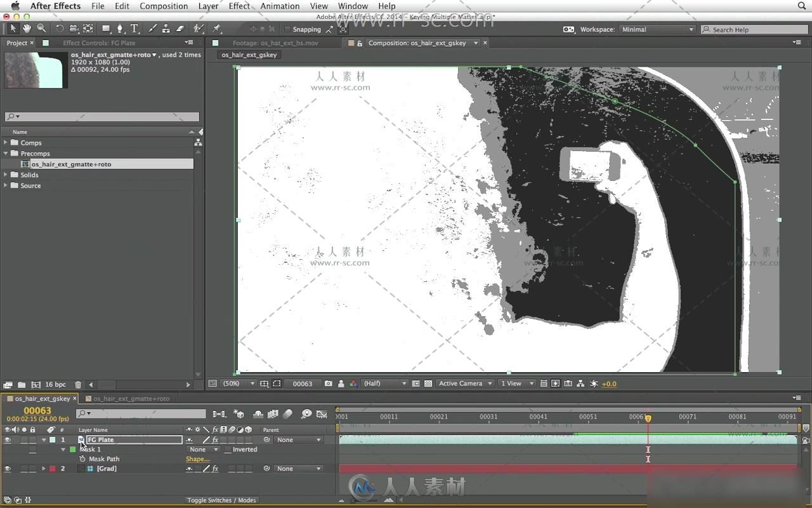Open the Animation menu
The image size is (812, 508).
(x=280, y=6)
